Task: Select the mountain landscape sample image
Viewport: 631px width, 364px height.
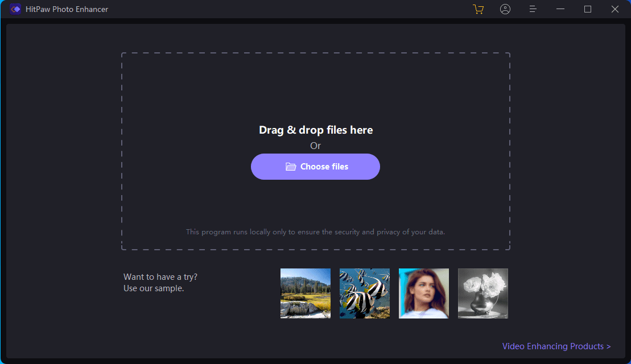Action: pos(306,293)
